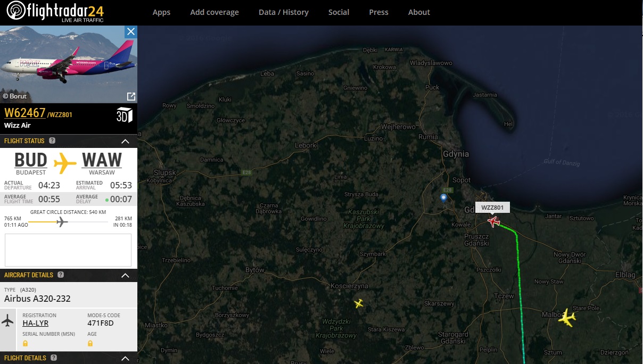The height and width of the screenshot is (364, 643).
Task: Click the Elblag city label on map
Action: pos(625,275)
